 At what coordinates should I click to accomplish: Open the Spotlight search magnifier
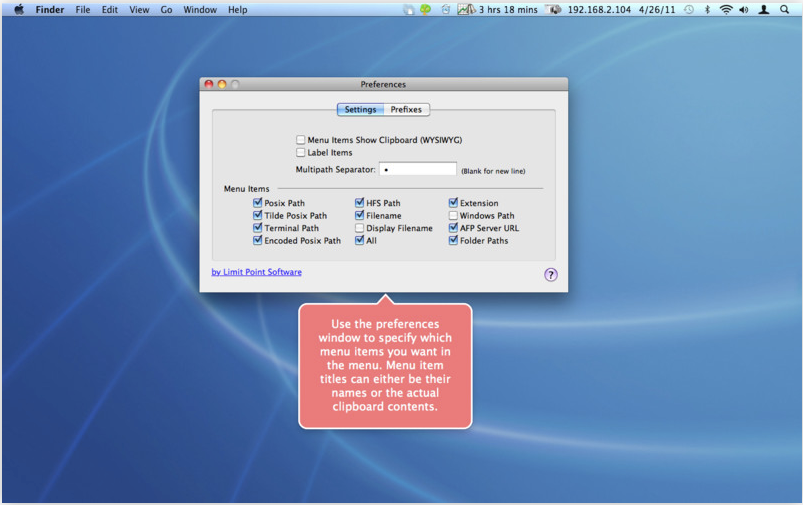tap(785, 10)
